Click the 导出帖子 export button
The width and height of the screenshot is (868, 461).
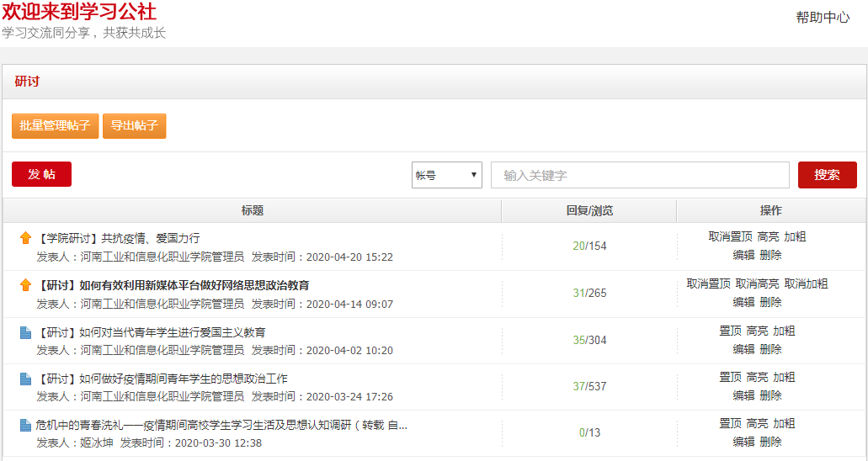tap(135, 126)
